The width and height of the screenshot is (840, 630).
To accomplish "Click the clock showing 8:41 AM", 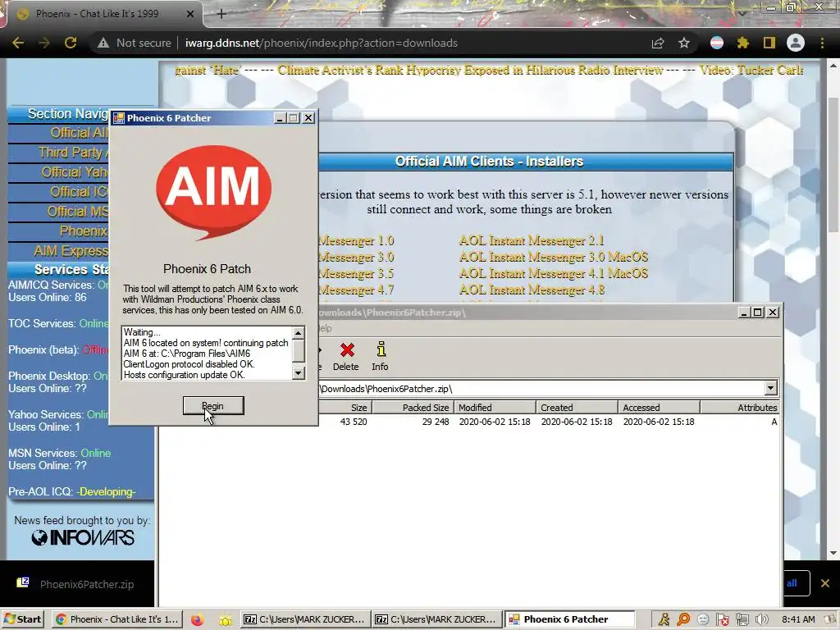I will [797, 619].
